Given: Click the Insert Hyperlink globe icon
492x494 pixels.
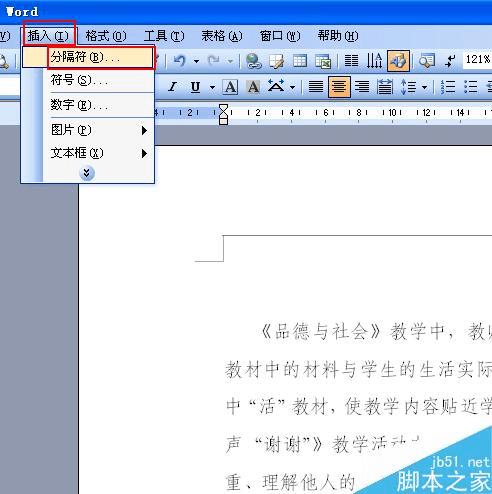Looking at the screenshot, I should (x=254, y=61).
